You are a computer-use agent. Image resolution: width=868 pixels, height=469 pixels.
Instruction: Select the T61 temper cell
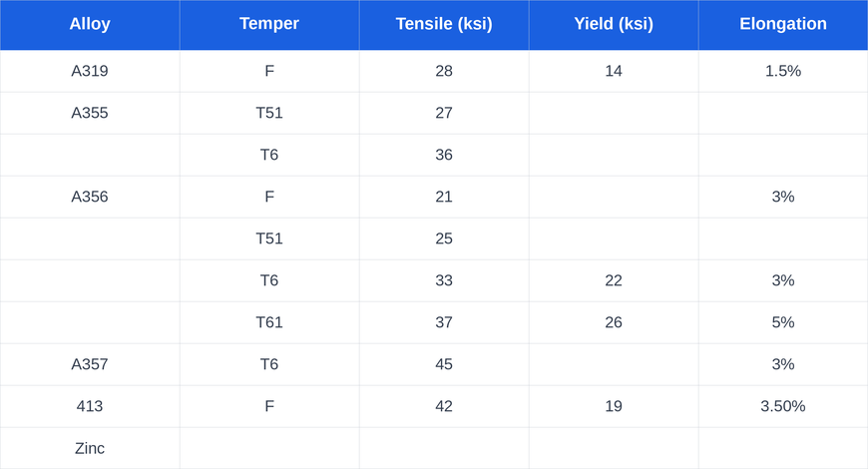point(269,322)
